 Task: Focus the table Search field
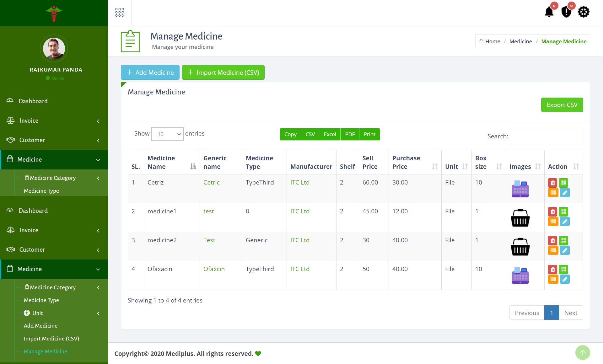[547, 136]
